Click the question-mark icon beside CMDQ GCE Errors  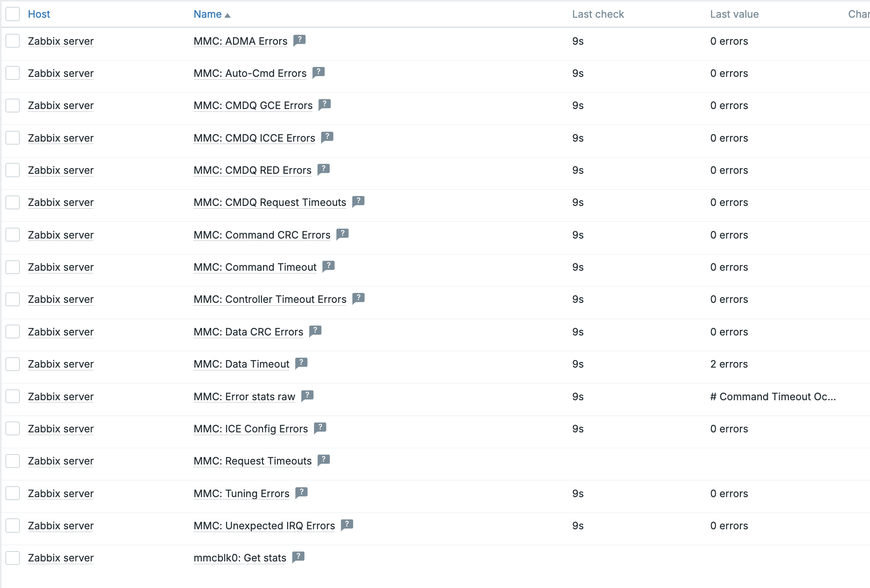pos(325,104)
